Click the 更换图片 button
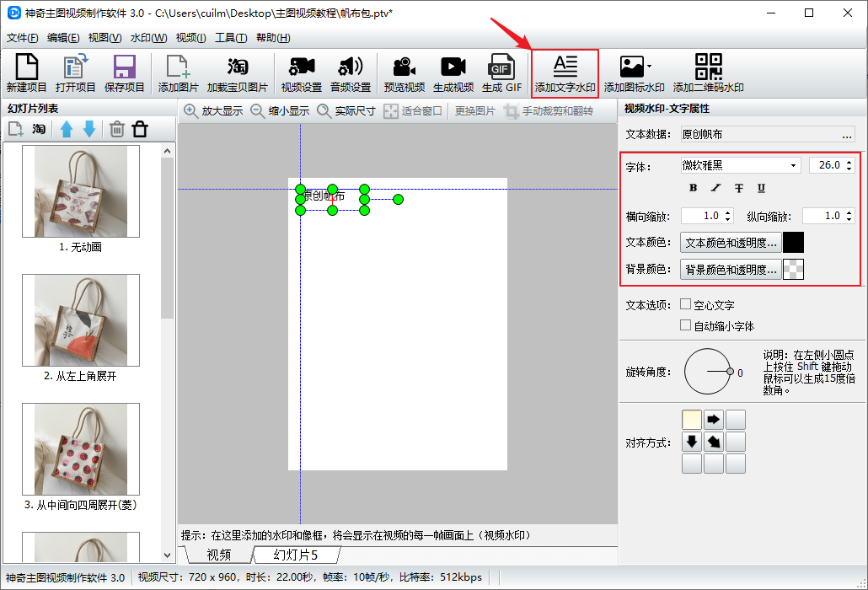The width and height of the screenshot is (868, 590). tap(475, 110)
